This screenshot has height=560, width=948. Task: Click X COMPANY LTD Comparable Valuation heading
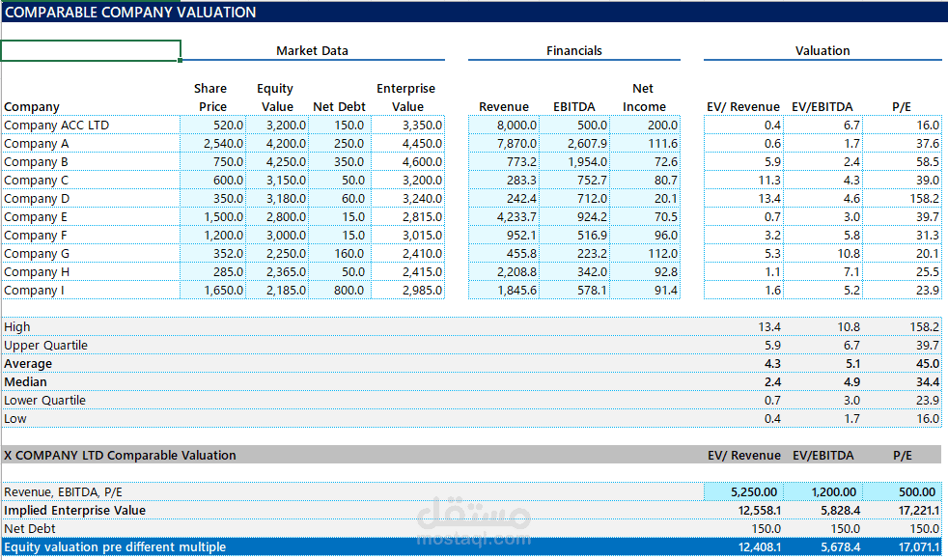[120, 456]
